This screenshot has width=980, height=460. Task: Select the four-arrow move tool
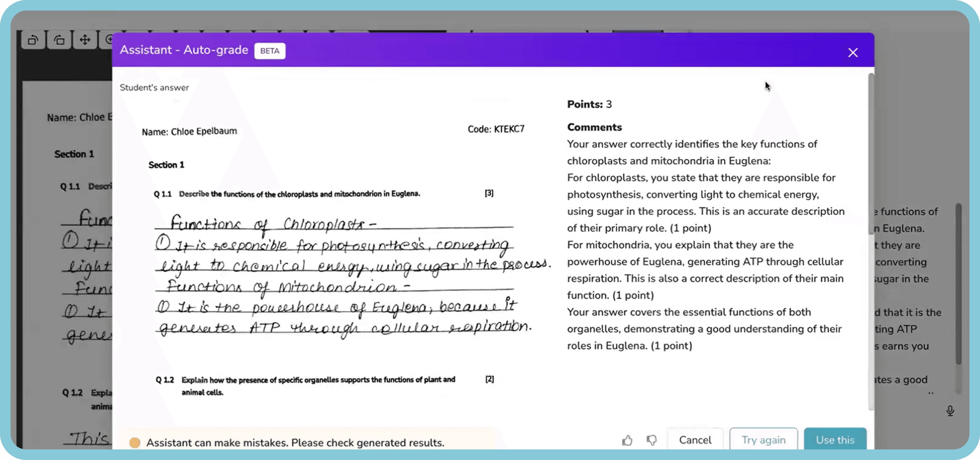(85, 40)
